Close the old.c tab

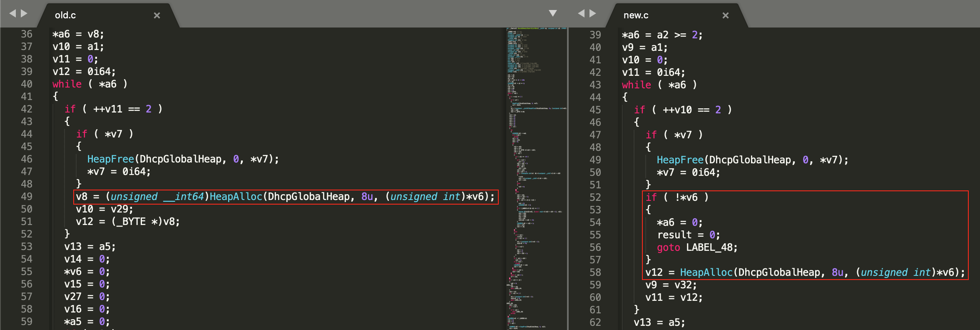click(x=157, y=15)
